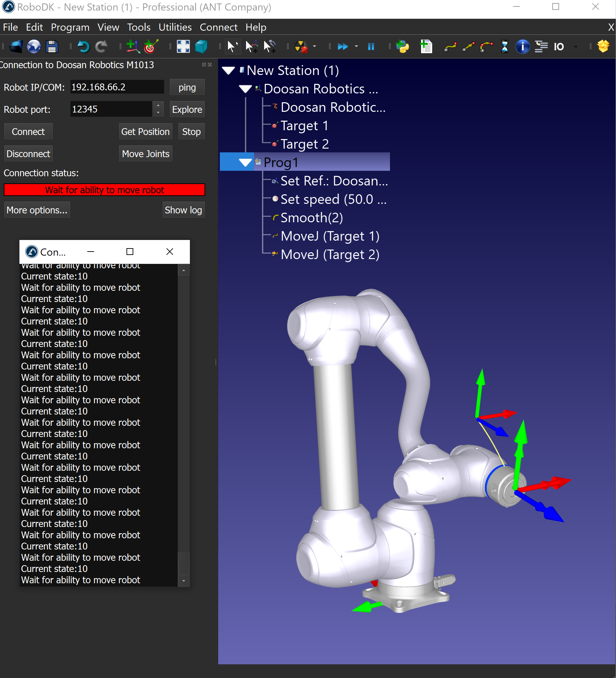This screenshot has width=616, height=678.
Task: Collapse the New Station (1) tree node
Action: (x=228, y=71)
